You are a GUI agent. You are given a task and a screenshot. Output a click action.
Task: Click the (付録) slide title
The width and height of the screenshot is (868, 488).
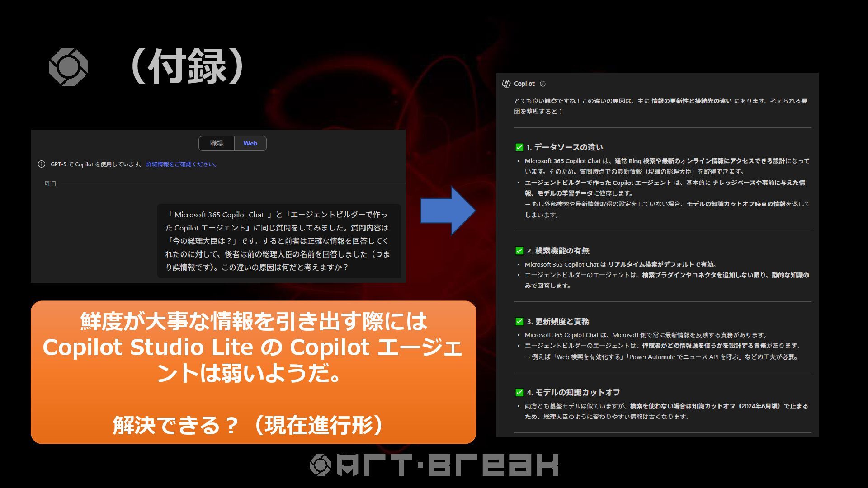[x=187, y=67]
